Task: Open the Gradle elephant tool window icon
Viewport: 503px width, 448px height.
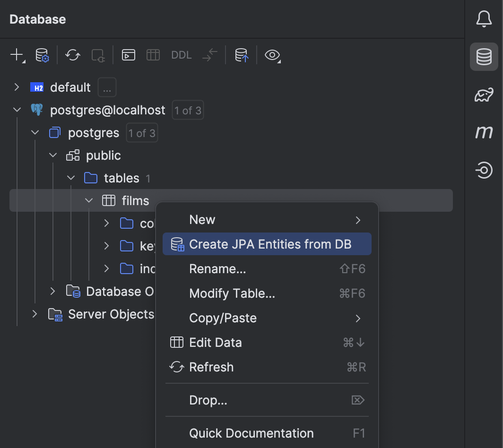Action: point(484,95)
